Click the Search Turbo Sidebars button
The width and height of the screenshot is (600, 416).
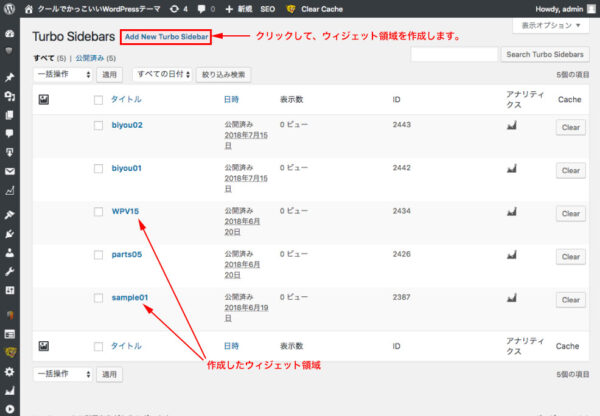pyautogui.click(x=545, y=54)
